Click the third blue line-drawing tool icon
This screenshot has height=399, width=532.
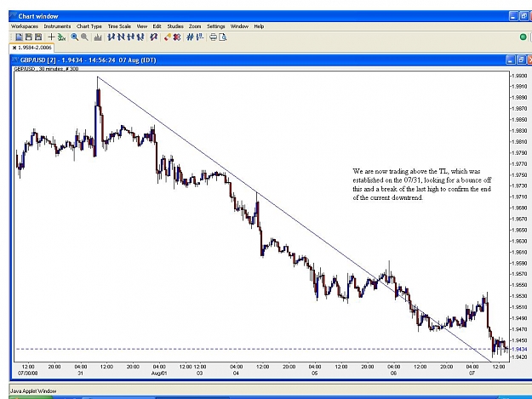[130, 37]
